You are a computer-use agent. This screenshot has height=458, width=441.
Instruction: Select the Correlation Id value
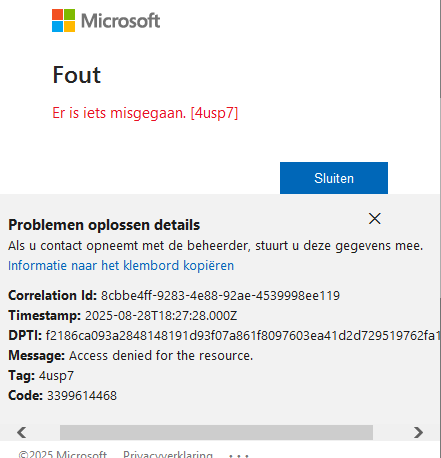tap(220, 296)
